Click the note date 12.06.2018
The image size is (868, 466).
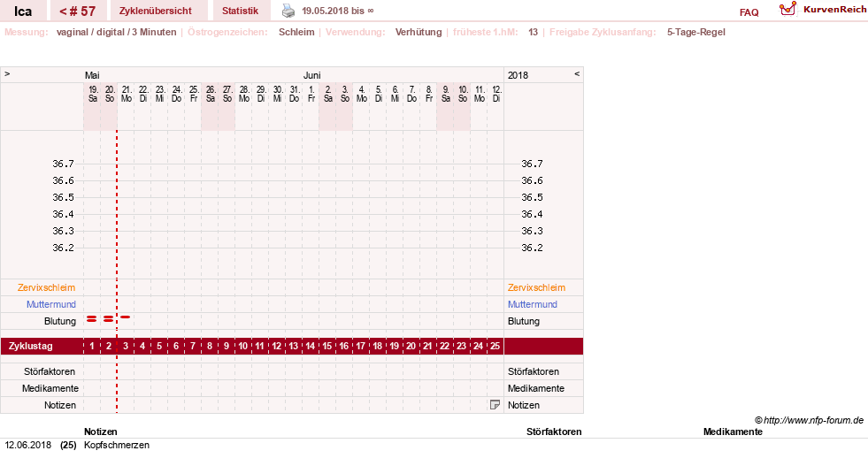28,445
